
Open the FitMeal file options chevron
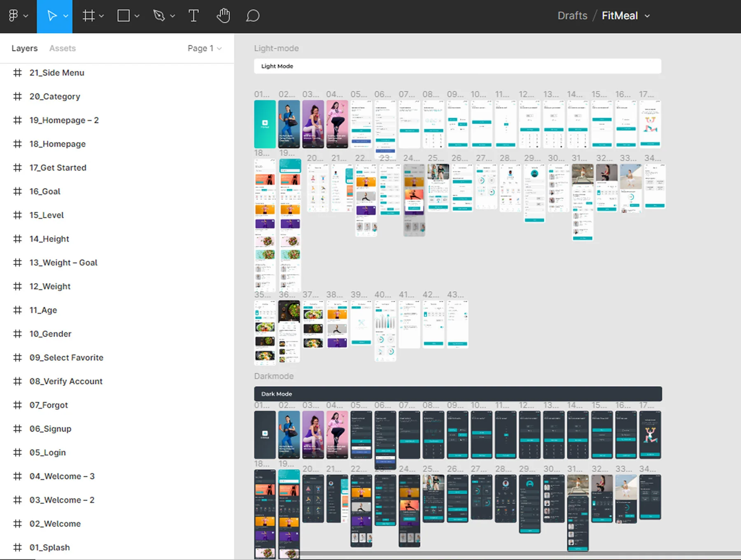[x=647, y=16]
